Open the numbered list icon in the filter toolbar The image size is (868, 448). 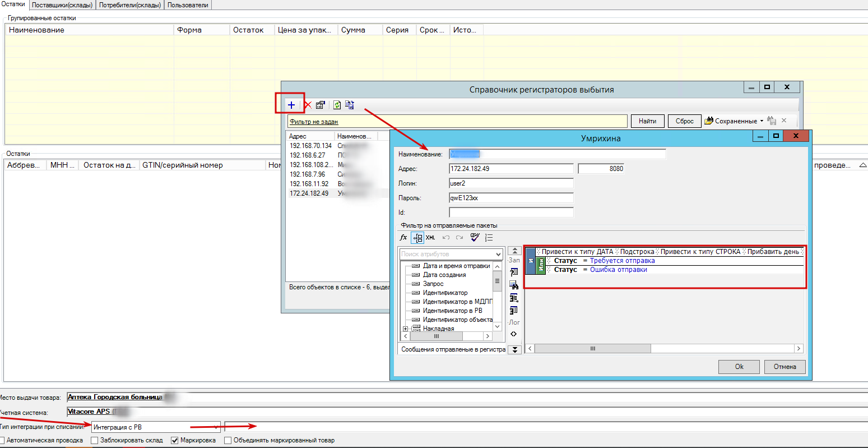pos(489,238)
